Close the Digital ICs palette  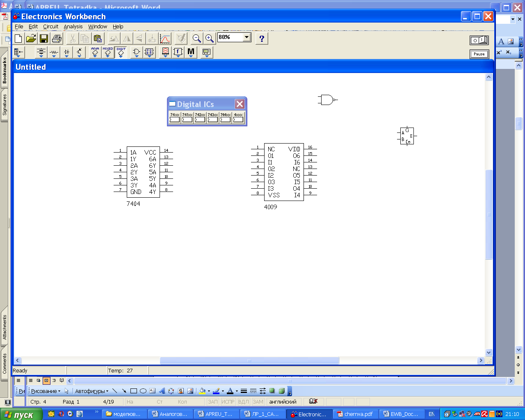(x=240, y=104)
